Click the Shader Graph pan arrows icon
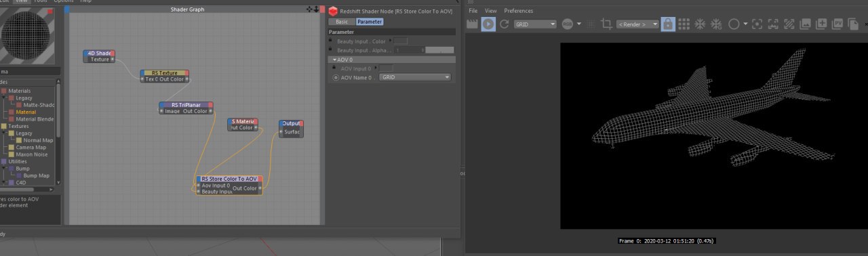The width and height of the screenshot is (868, 256). [310, 9]
